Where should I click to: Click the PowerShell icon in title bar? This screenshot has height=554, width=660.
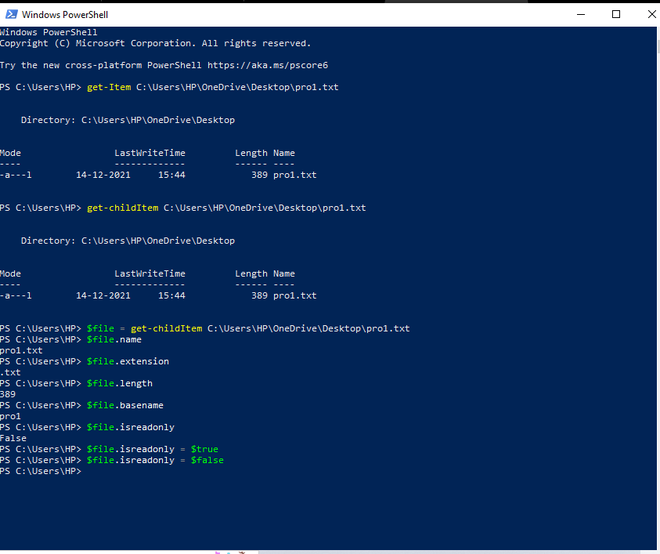click(11, 14)
